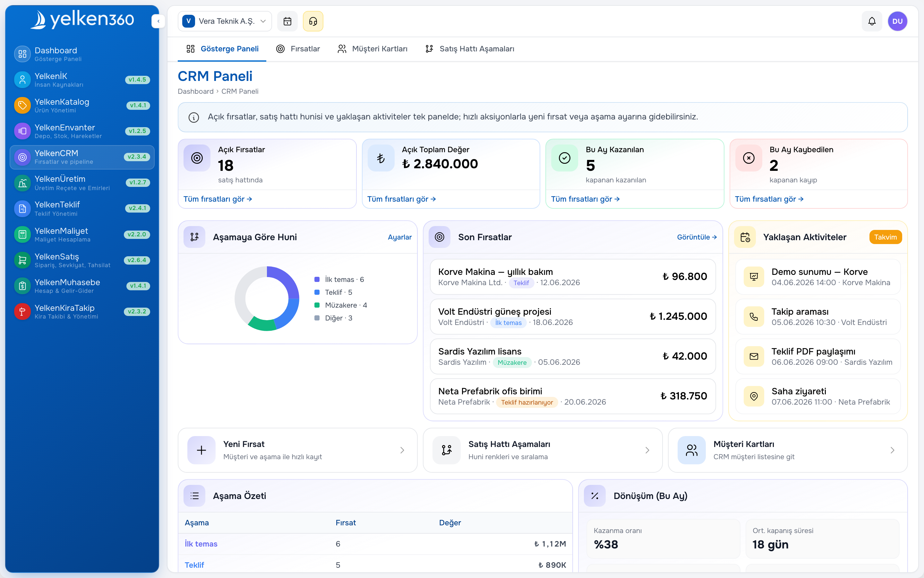This screenshot has height=578, width=924.
Task: Switch to Satış Hattı Aşamaları tab
Action: click(x=470, y=49)
